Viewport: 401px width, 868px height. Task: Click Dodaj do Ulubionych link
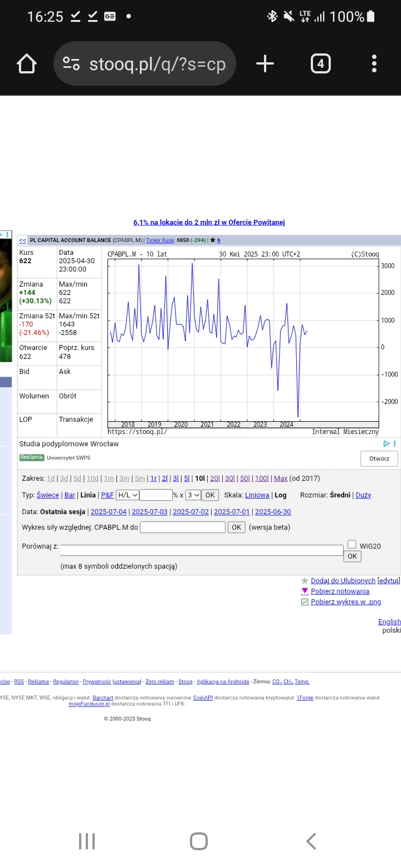(x=343, y=581)
